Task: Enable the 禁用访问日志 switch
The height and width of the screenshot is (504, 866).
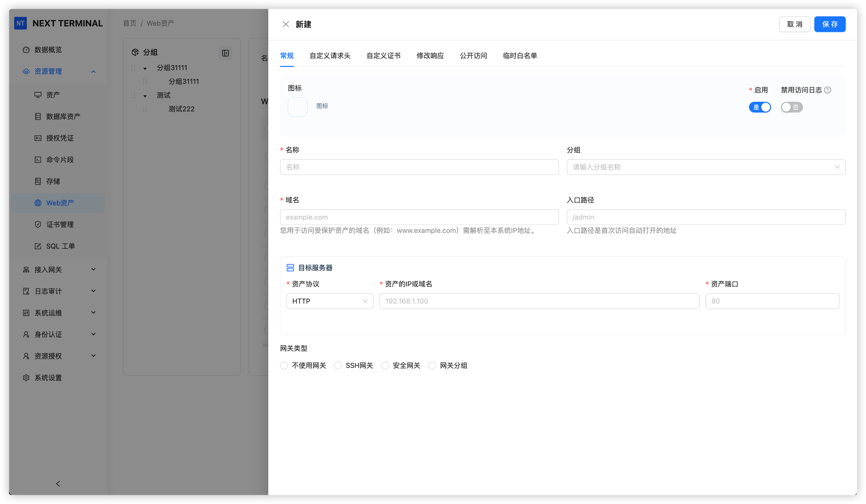Action: click(x=791, y=107)
